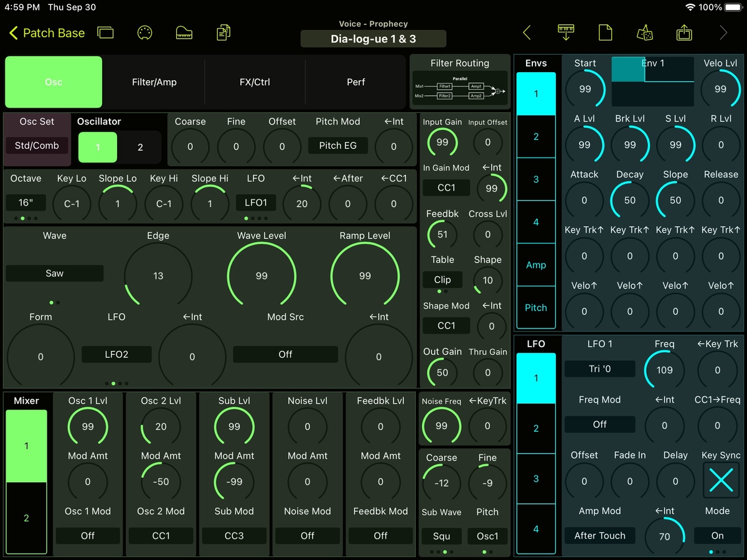Rename patch Dia-log-ue 1 & 3
Image resolution: width=747 pixels, height=560 pixels.
tap(373, 38)
